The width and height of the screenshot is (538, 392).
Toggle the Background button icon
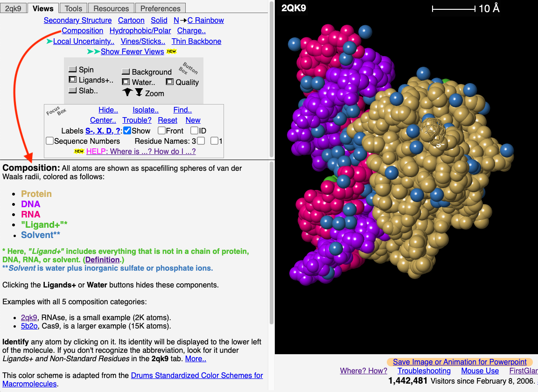point(126,72)
